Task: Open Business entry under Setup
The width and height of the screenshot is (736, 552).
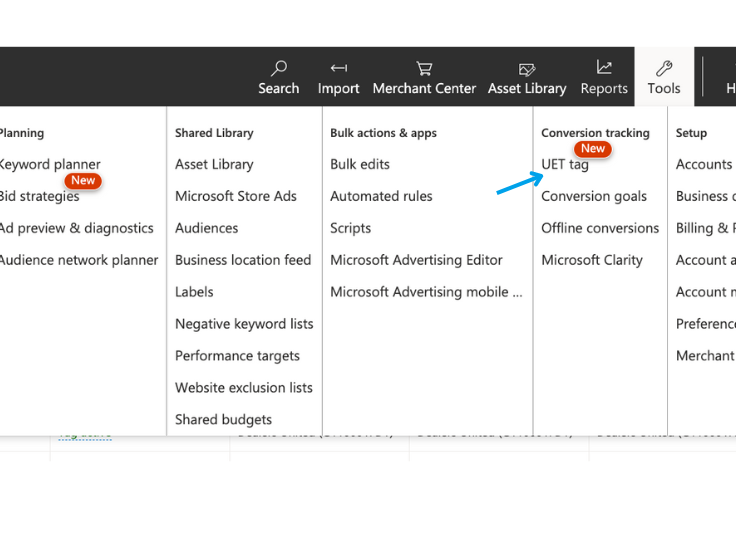Action: pyautogui.click(x=705, y=196)
